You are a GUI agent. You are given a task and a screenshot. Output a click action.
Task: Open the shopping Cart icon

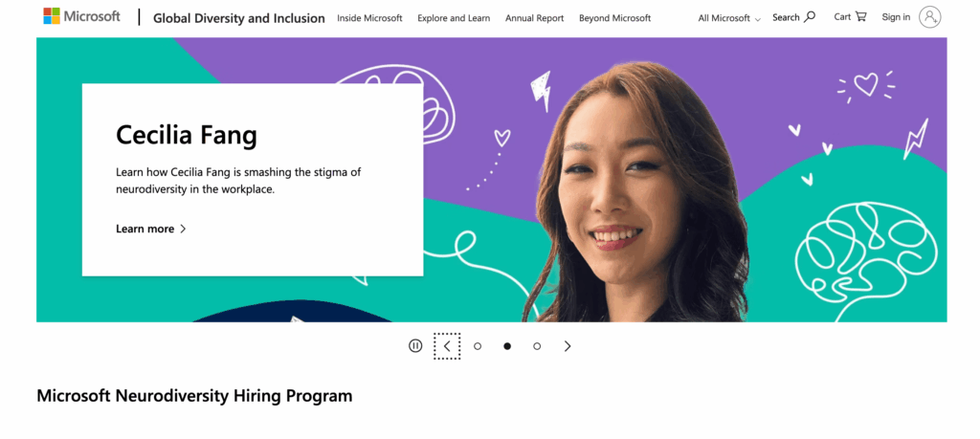(861, 17)
